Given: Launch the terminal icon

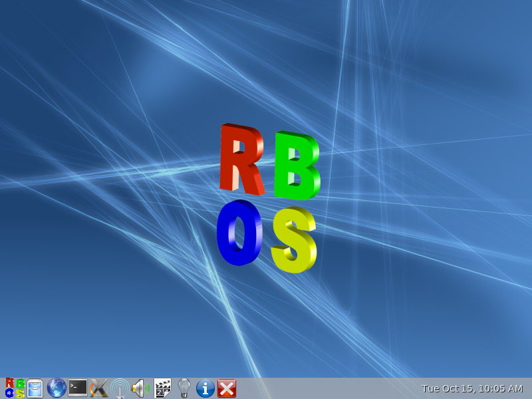Looking at the screenshot, I should point(78,388).
